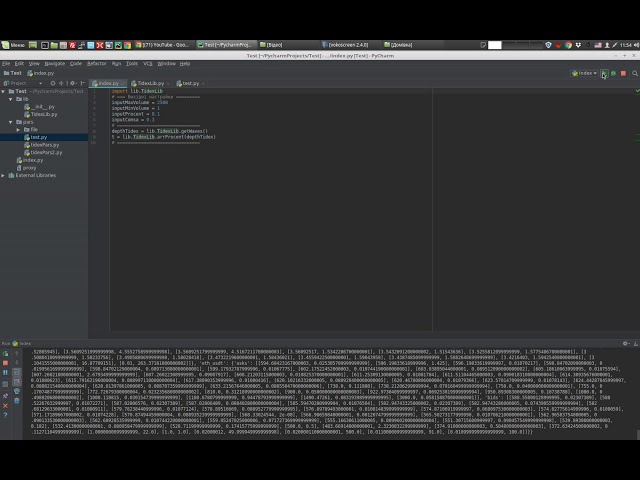Start debugging with the bug icon
Viewport: 640px width, 480px height.
[x=613, y=73]
